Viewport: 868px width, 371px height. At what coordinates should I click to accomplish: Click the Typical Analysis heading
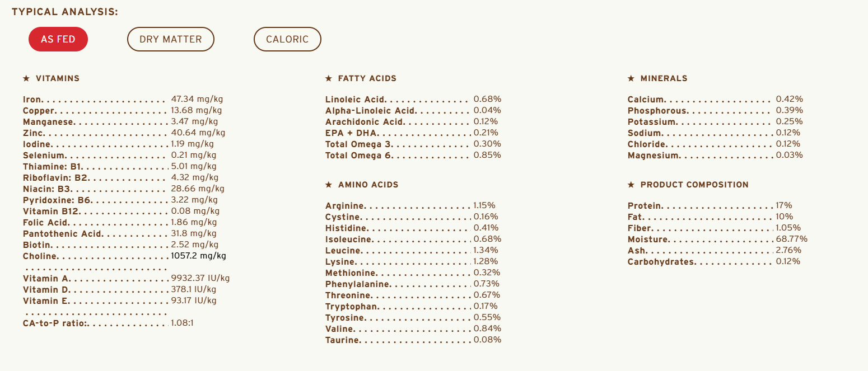65,12
